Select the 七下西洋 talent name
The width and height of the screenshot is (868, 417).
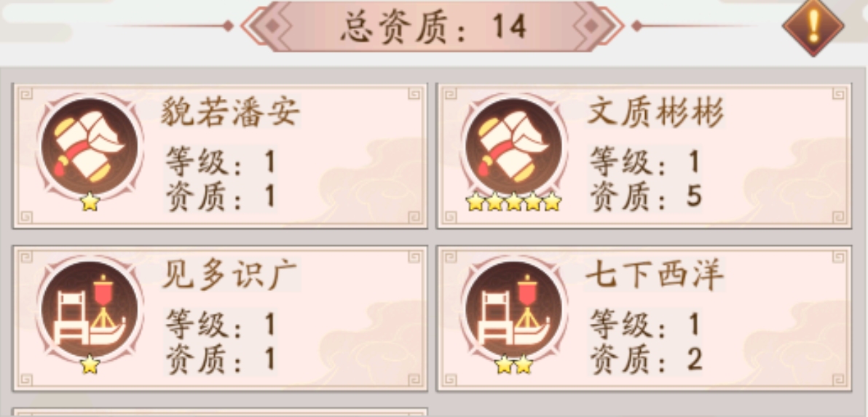click(655, 274)
